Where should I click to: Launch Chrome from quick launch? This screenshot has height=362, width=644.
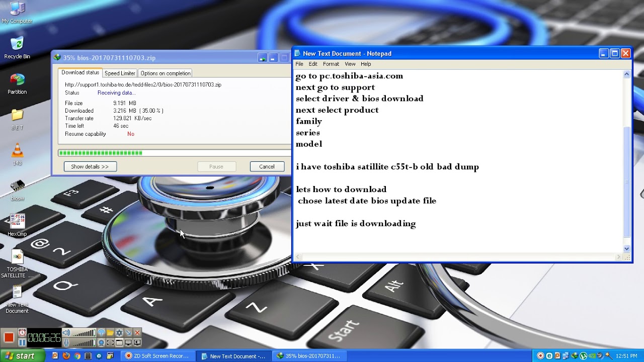click(x=77, y=355)
